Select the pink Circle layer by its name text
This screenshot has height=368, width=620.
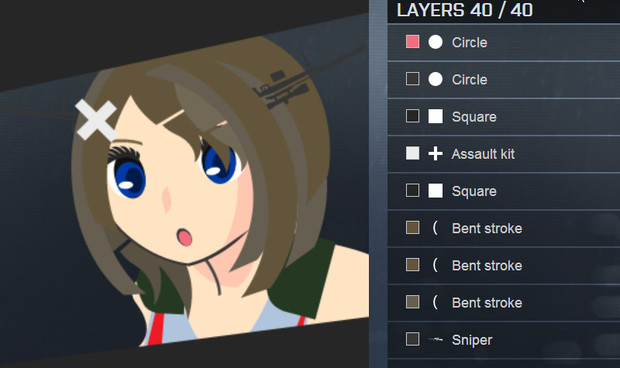[469, 42]
